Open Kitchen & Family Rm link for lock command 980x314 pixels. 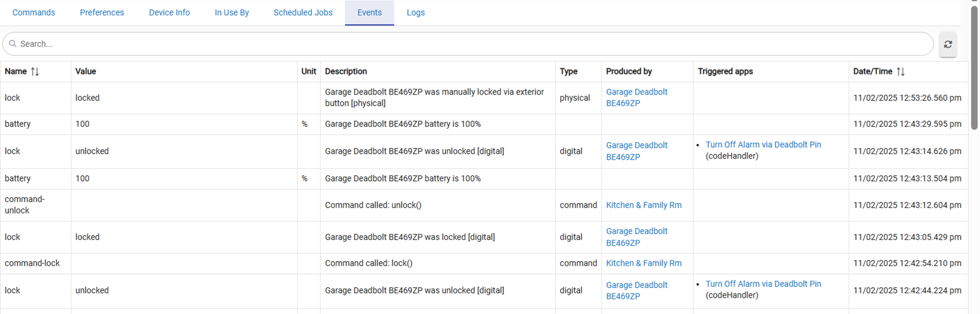coord(643,263)
